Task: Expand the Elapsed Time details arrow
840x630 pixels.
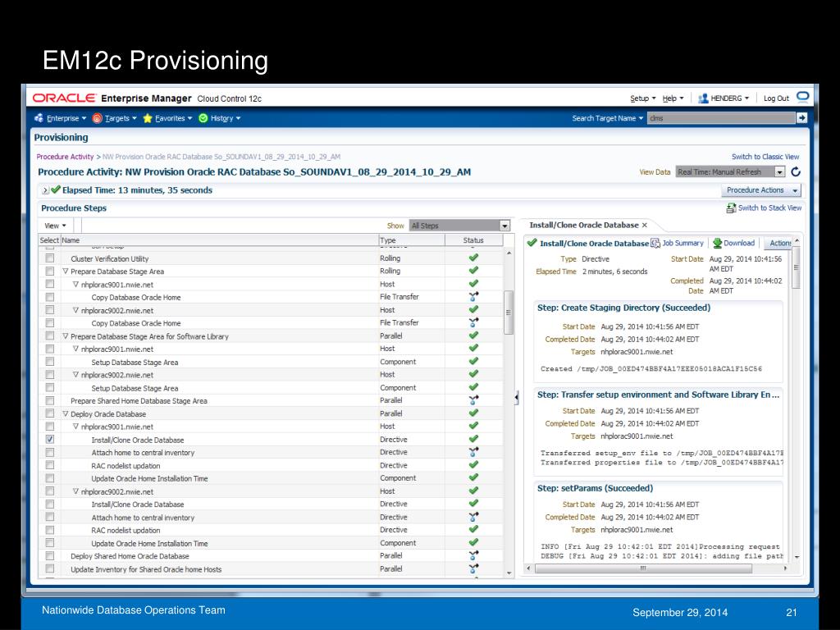Action: 46,190
